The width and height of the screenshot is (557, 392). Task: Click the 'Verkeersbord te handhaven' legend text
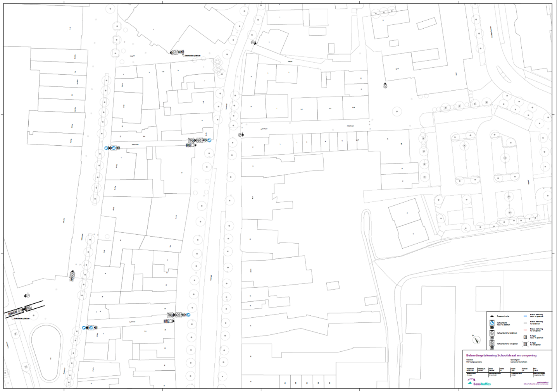tap(507, 333)
